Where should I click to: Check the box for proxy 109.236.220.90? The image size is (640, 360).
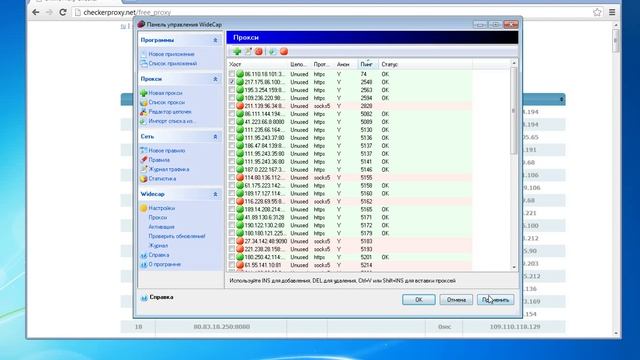coord(232,98)
